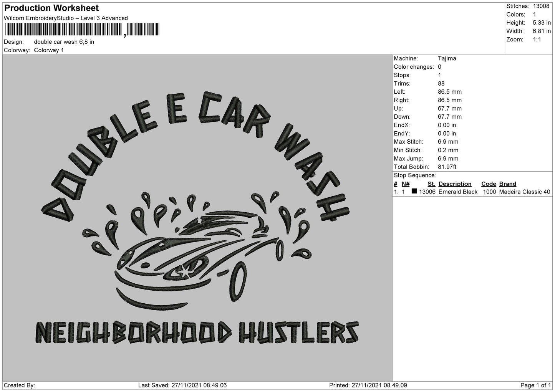Image resolution: width=555 pixels, height=392 pixels.
Task: Click the Left value 86.5 mm
Action: [x=450, y=92]
